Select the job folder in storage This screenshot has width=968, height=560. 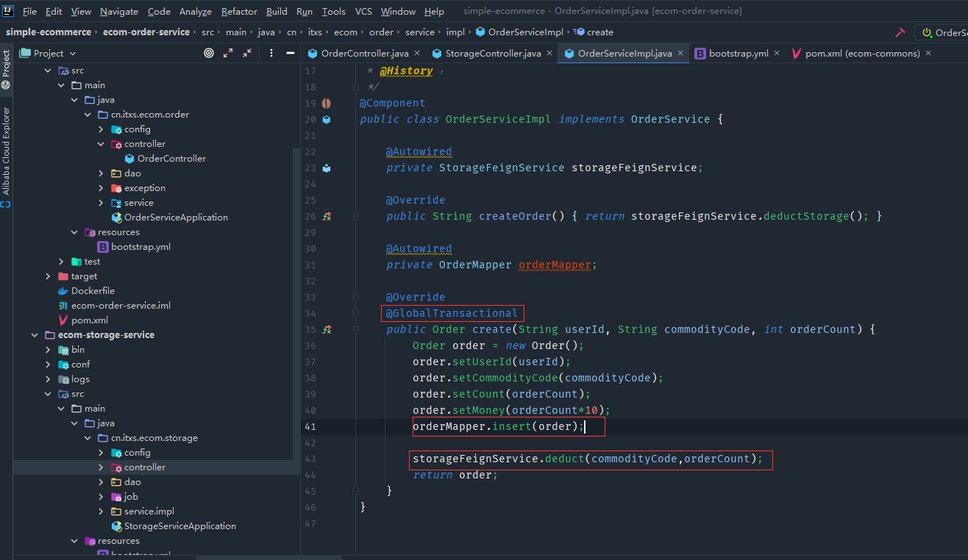pyautogui.click(x=124, y=497)
